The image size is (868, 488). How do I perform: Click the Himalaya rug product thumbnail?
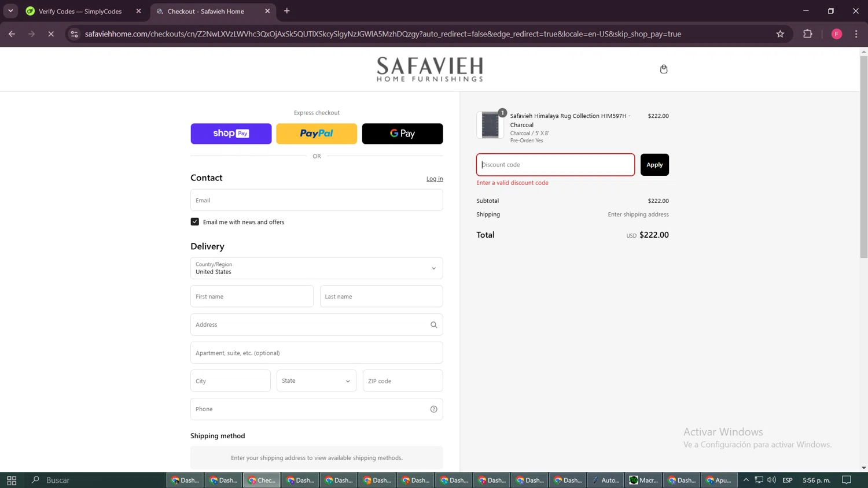coord(490,125)
